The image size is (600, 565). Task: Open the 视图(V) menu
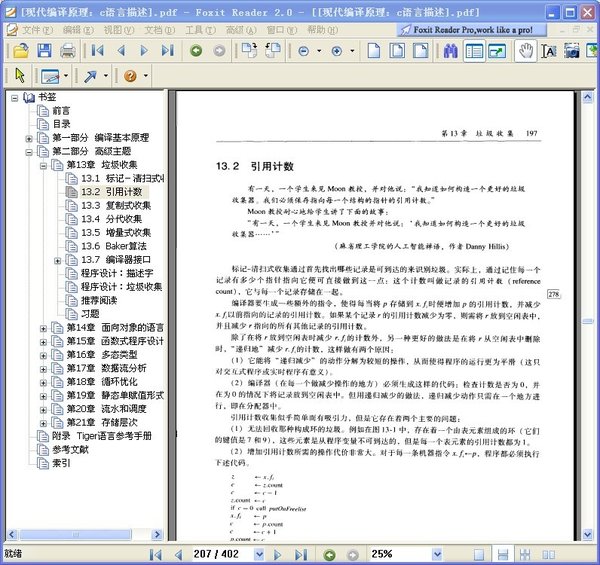(119, 30)
